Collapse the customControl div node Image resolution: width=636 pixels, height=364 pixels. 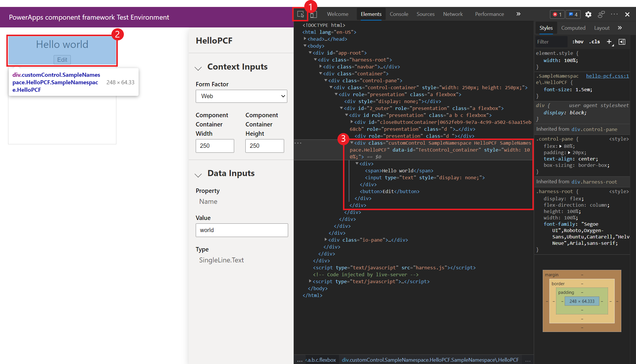coord(352,143)
